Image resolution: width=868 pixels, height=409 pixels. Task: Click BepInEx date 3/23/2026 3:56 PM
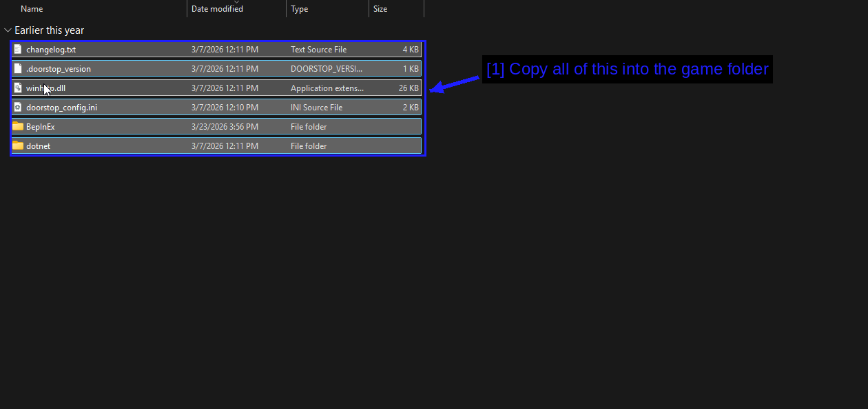(225, 127)
